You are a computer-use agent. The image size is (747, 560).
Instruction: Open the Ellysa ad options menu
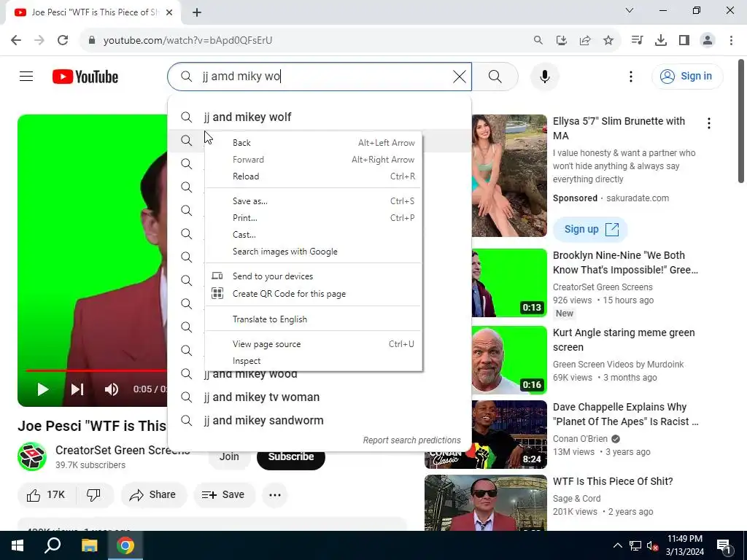(x=709, y=123)
